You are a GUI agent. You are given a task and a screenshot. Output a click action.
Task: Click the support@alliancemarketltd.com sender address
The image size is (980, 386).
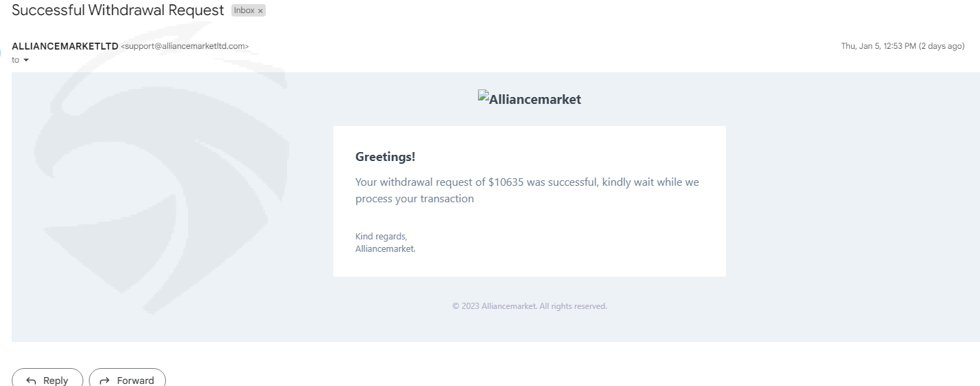pos(185,46)
